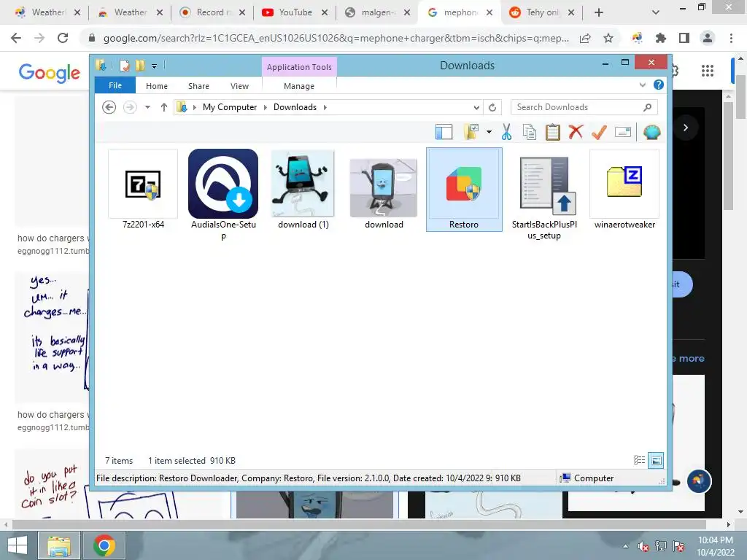This screenshot has height=560, width=747.
Task: Select the 7z2201-x64 installer file
Action: [x=143, y=190]
